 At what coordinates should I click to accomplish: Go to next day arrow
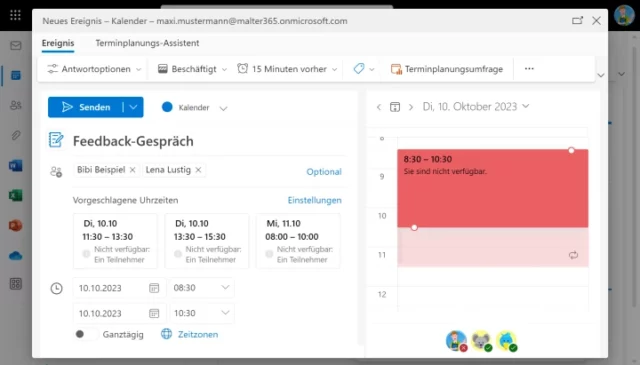(411, 107)
